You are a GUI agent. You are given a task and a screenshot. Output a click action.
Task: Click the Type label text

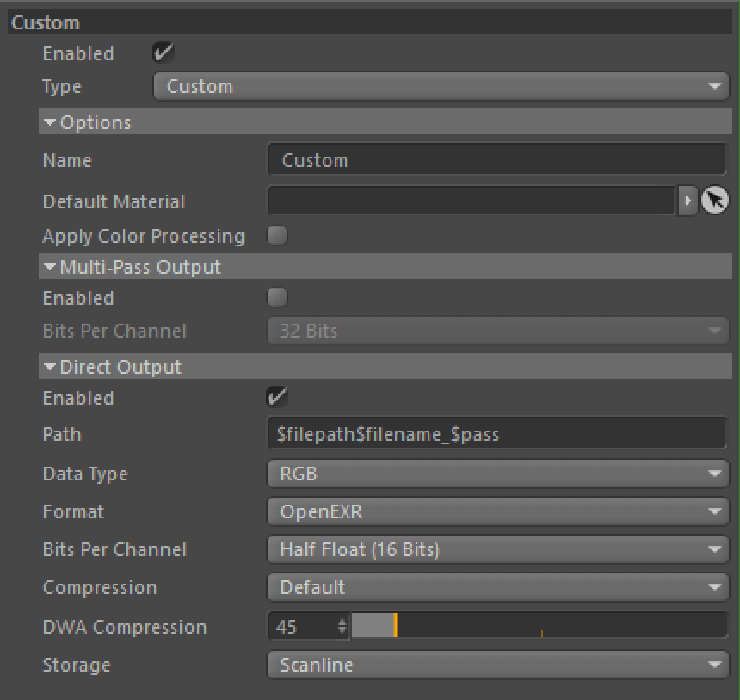tap(62, 87)
